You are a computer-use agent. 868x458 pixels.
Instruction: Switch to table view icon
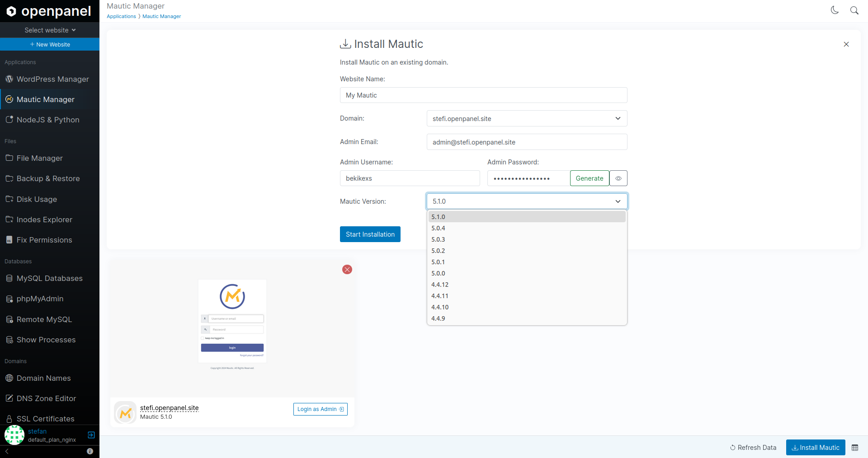[x=855, y=448]
